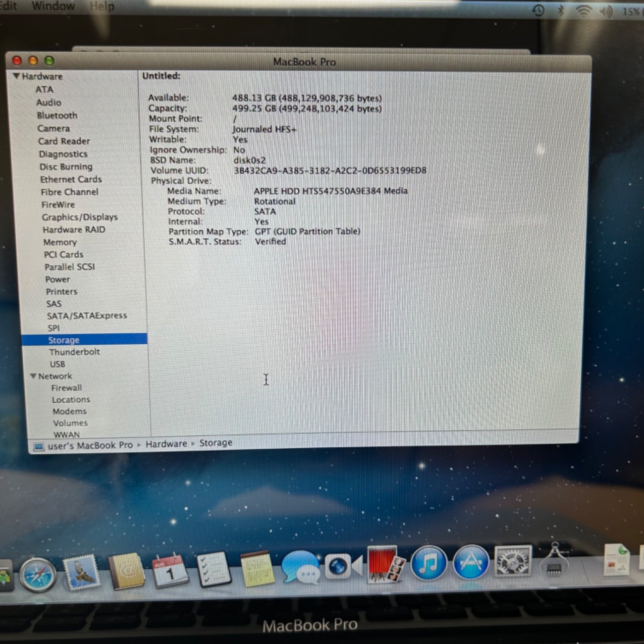This screenshot has height=644, width=644.
Task: Click the 'Verified' S.M.A.R.T. status value
Action: click(x=270, y=241)
